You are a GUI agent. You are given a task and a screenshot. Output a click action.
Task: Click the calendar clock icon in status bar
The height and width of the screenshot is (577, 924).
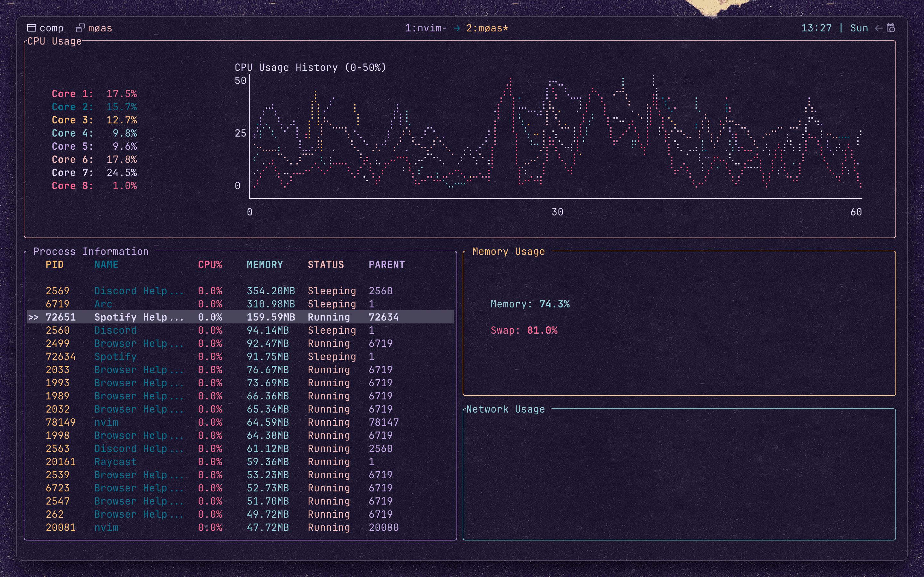[891, 28]
